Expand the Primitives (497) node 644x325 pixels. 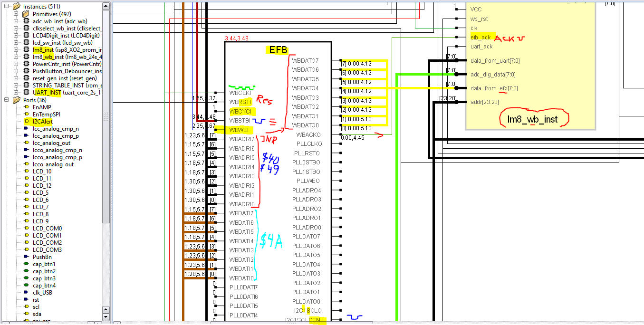(x=16, y=14)
